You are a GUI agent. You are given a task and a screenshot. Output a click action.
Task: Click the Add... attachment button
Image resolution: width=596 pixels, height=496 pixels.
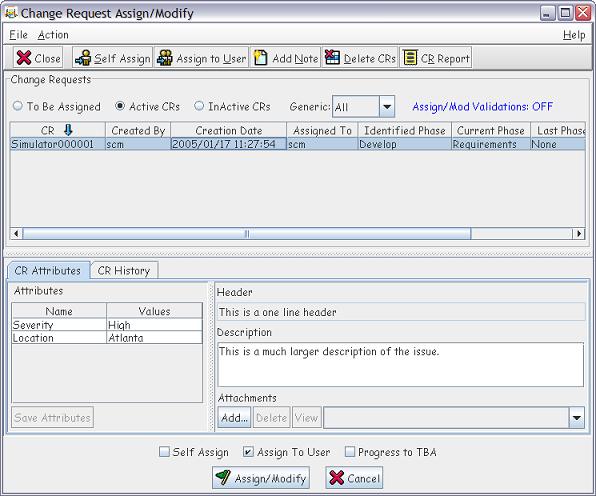234,418
